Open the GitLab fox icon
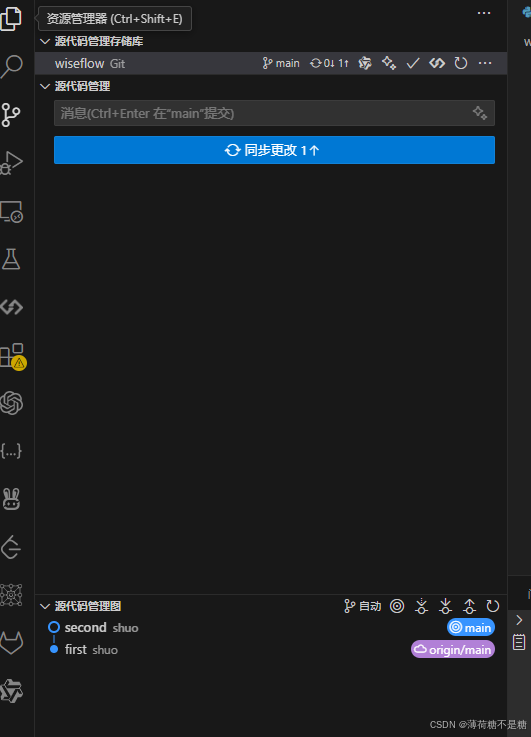Viewport: 531px width, 737px height. 11,643
